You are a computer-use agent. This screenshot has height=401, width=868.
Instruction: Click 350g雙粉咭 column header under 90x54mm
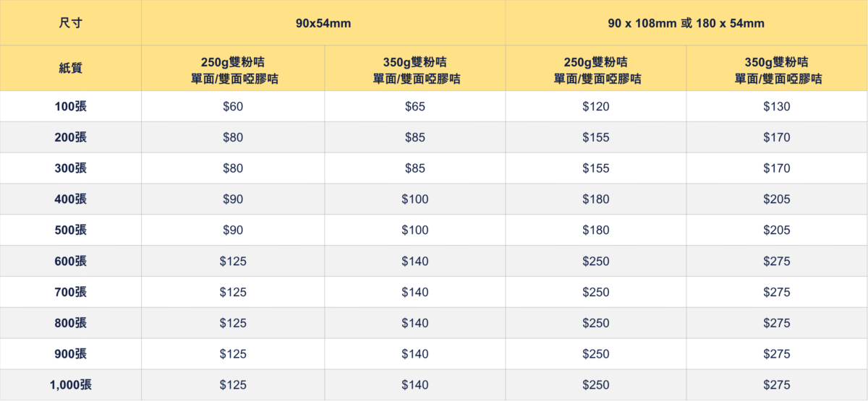(x=414, y=69)
